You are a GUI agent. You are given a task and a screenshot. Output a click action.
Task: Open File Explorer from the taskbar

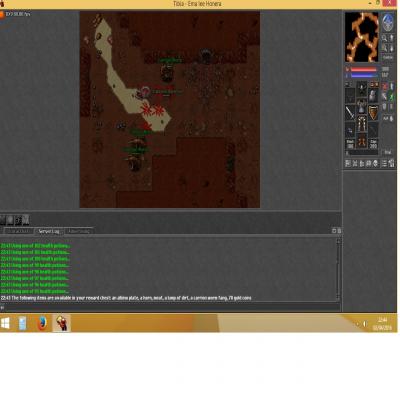pyautogui.click(x=23, y=323)
